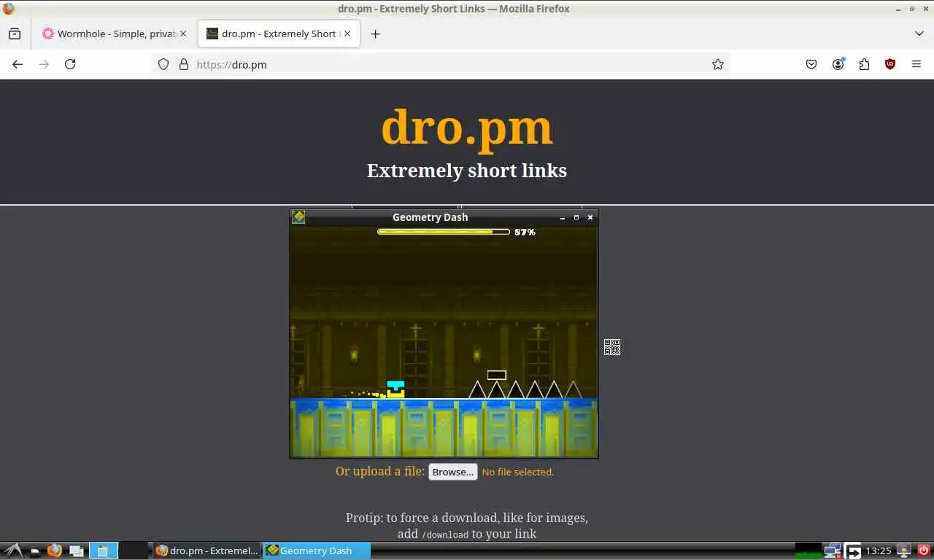
Task: Open the Extensions puzzle-piece icon
Action: pos(864,64)
